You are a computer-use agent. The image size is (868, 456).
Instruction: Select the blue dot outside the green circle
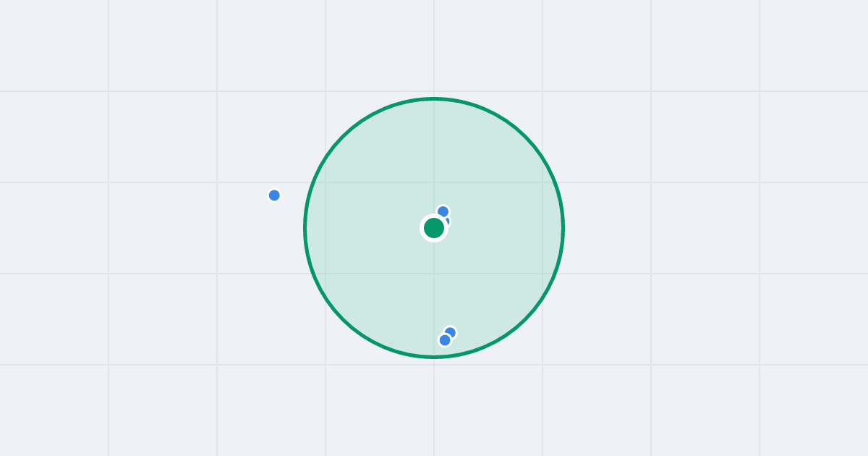click(x=274, y=195)
